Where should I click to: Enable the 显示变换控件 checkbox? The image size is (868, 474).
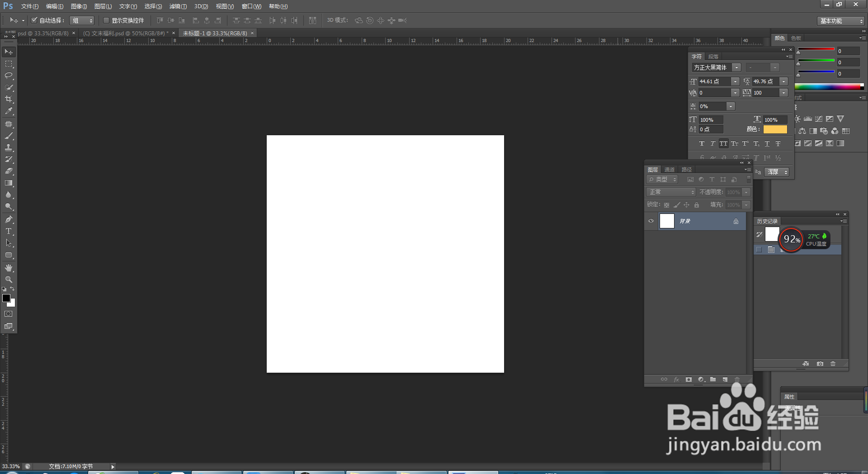click(x=106, y=20)
